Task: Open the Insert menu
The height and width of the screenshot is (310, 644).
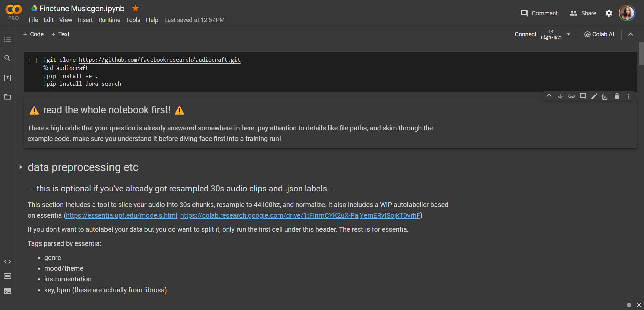Action: tap(85, 20)
